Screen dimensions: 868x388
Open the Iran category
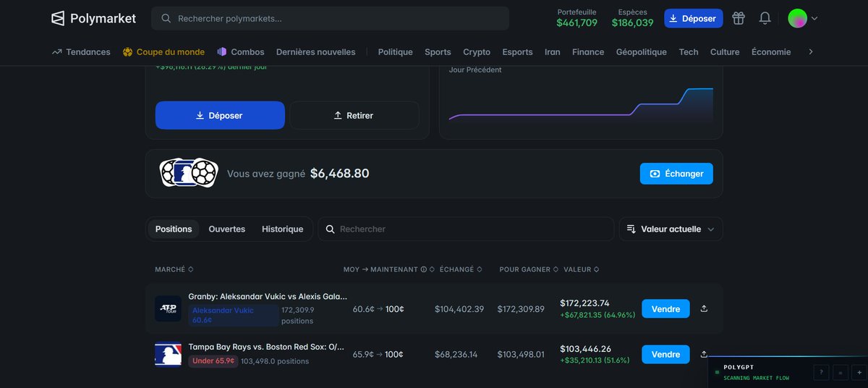[553, 52]
